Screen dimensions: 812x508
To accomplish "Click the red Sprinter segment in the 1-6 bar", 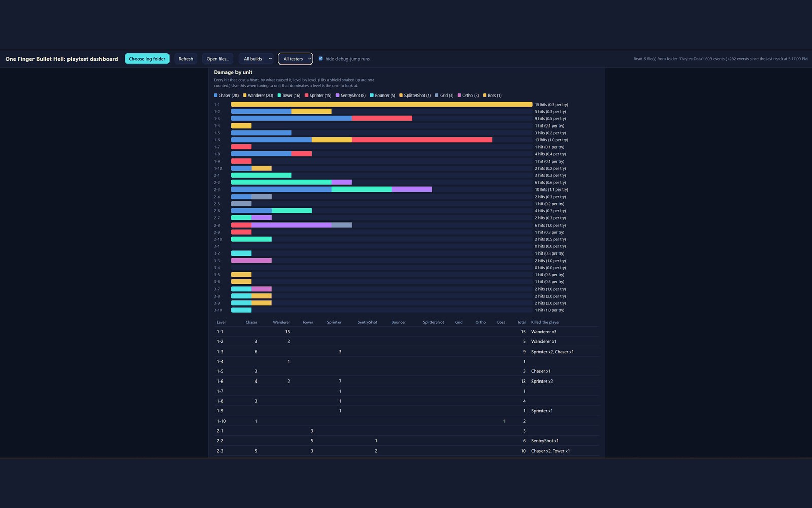I will tap(422, 140).
